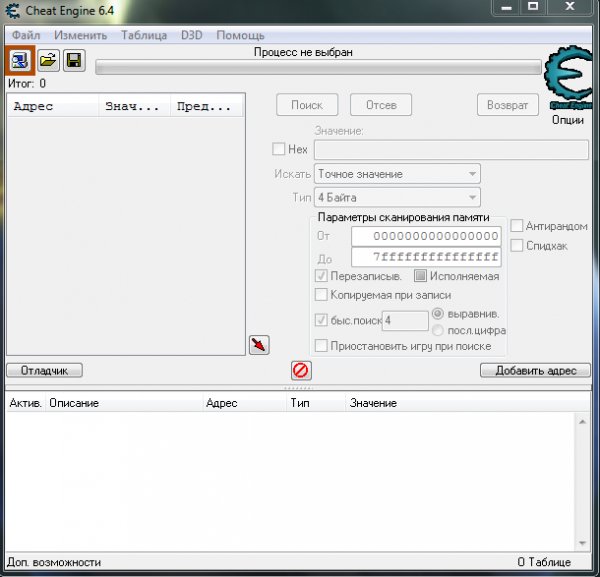Click the Добавить адрес button

[x=535, y=370]
